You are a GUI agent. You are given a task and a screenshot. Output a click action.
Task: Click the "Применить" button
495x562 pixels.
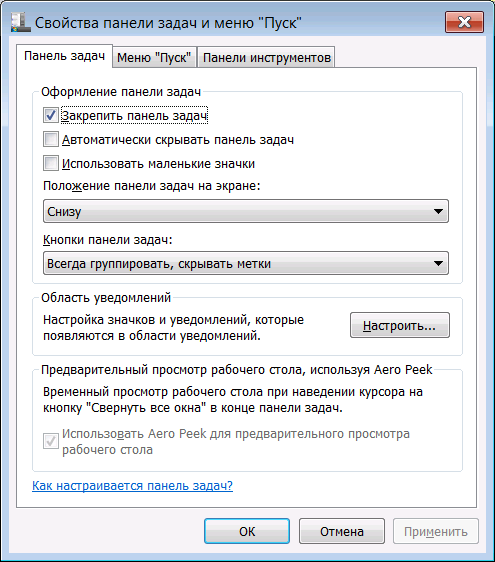point(436,532)
